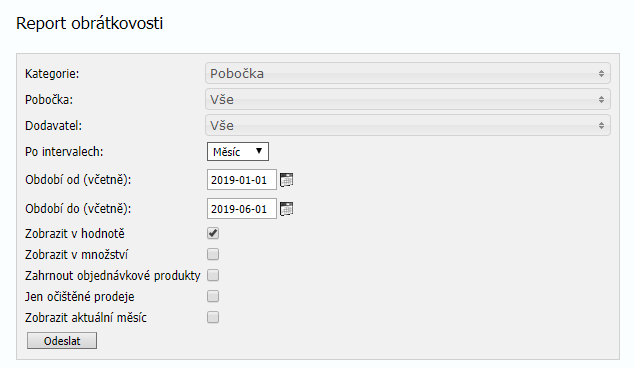Image resolution: width=634 pixels, height=368 pixels.
Task: Change Po intervalech Měsíc selector
Action: (x=238, y=152)
